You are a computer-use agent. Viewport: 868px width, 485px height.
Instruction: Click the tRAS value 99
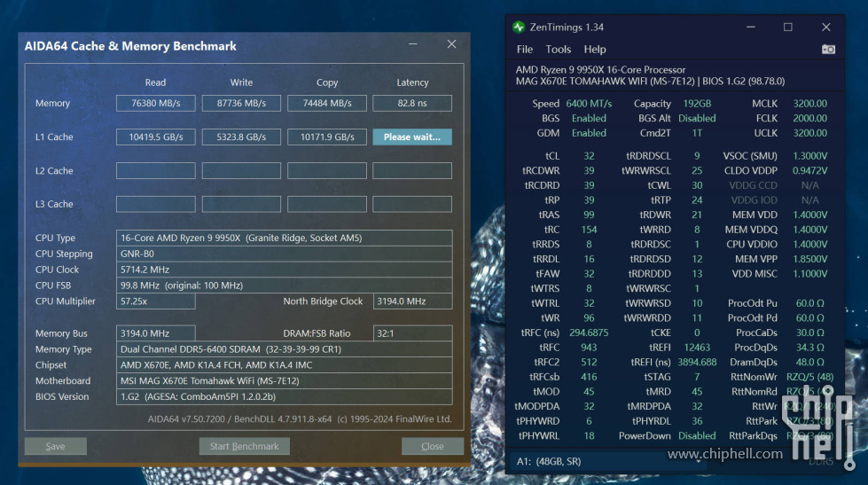click(x=589, y=215)
